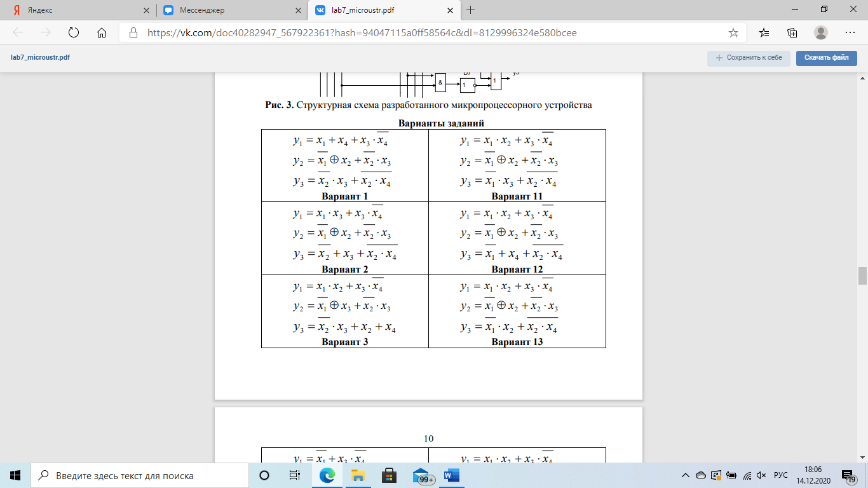Open Microsoft Word in taskbar
Viewport: 868px width, 488px height.
(451, 475)
